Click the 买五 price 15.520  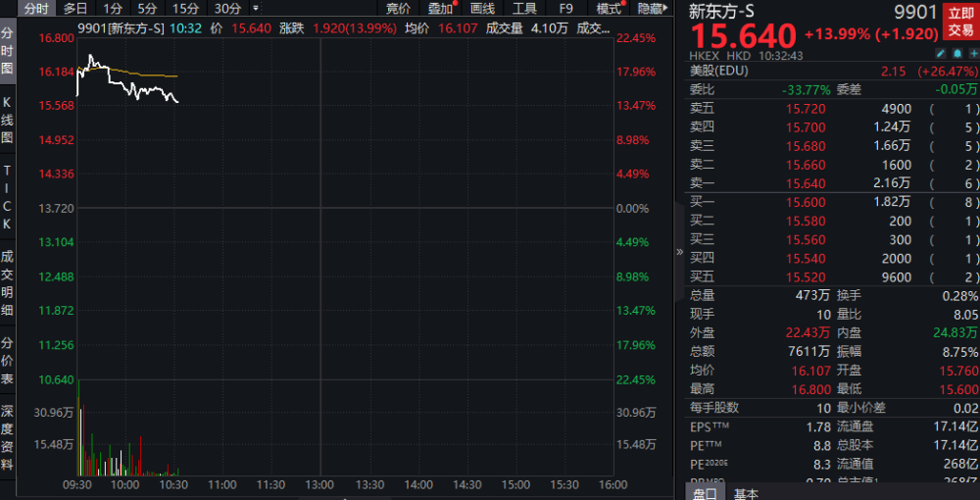pyautogui.click(x=806, y=277)
